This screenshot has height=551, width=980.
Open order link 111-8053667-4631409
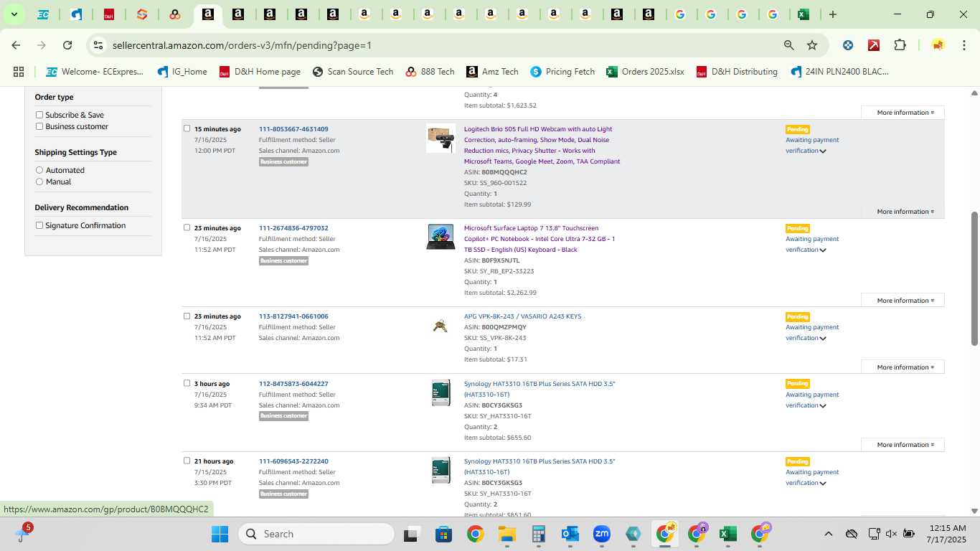coord(293,129)
